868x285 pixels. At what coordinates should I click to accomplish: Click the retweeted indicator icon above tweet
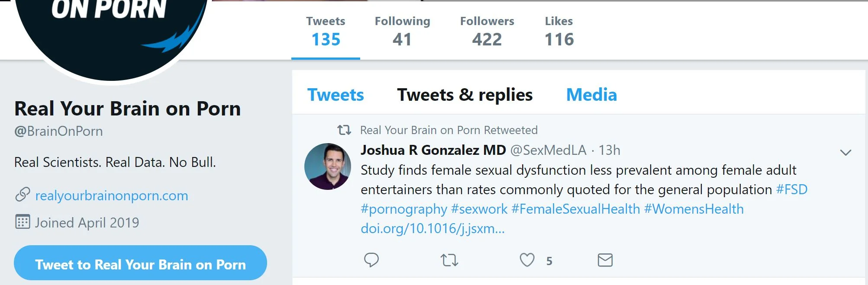pos(344,130)
